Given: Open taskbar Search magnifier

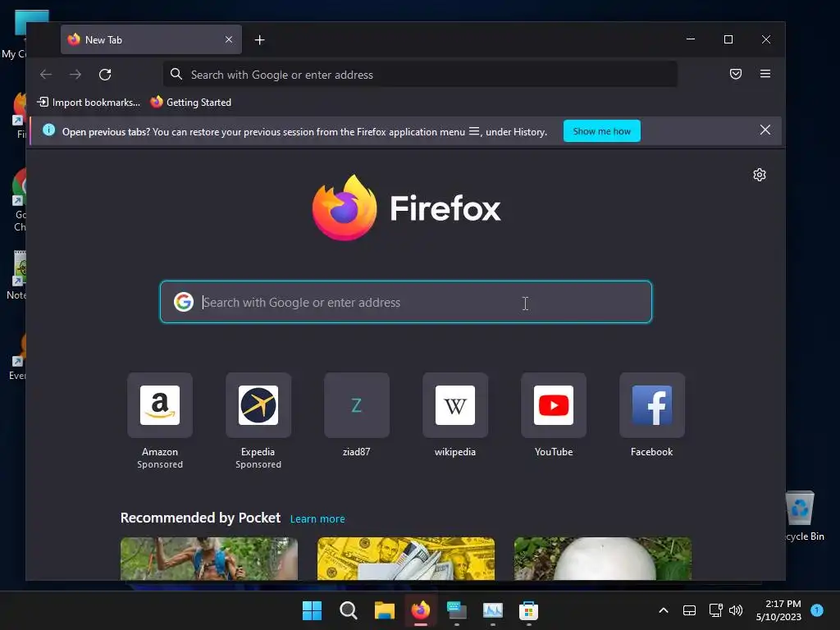Looking at the screenshot, I should (x=348, y=610).
